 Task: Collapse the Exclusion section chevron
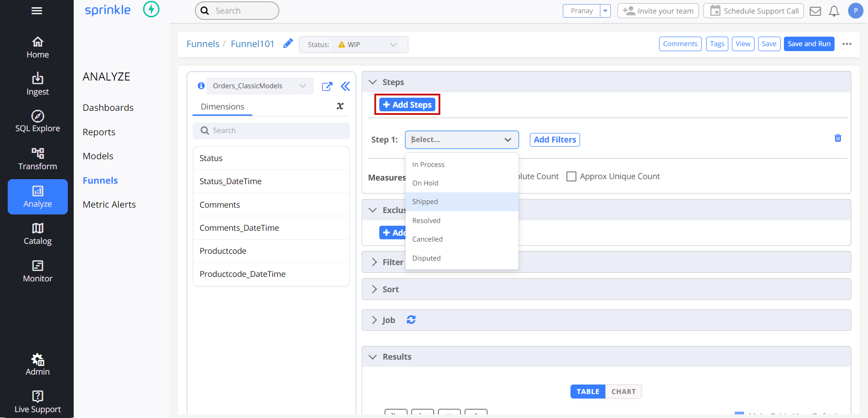(x=373, y=210)
